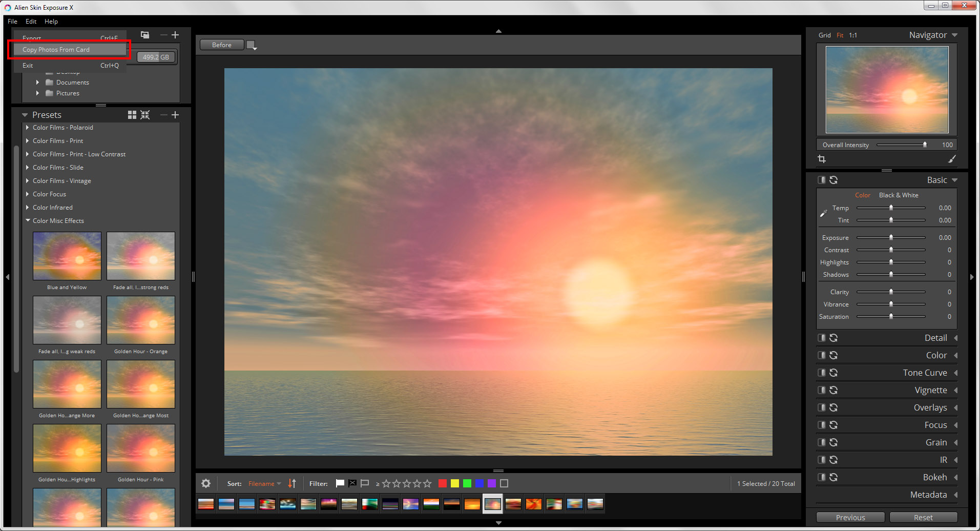Expand Color Films - Polaroid presets

click(27, 128)
